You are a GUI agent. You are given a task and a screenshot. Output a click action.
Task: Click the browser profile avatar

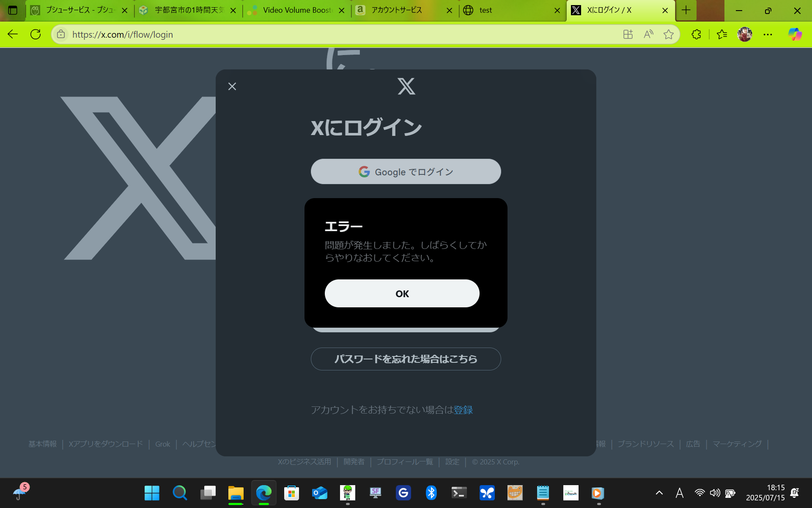[x=745, y=34]
